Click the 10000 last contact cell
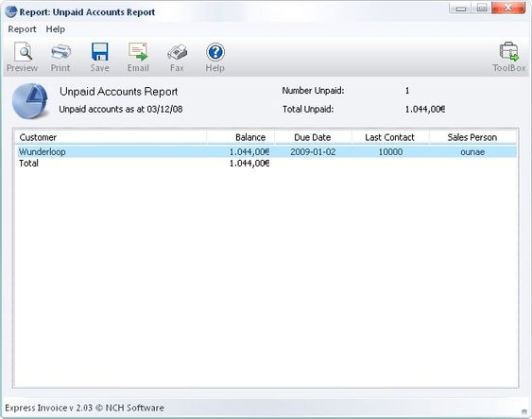This screenshot has height=419, width=532. [390, 151]
